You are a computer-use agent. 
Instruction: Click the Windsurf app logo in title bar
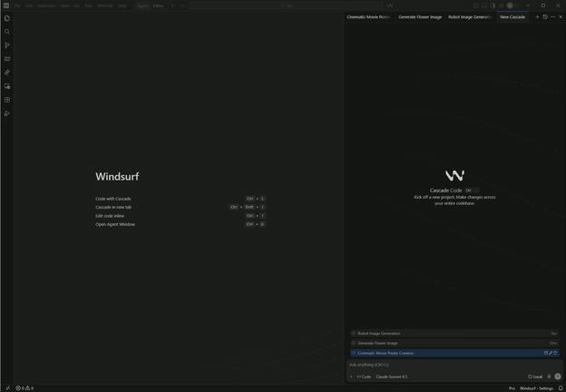click(x=6, y=5)
